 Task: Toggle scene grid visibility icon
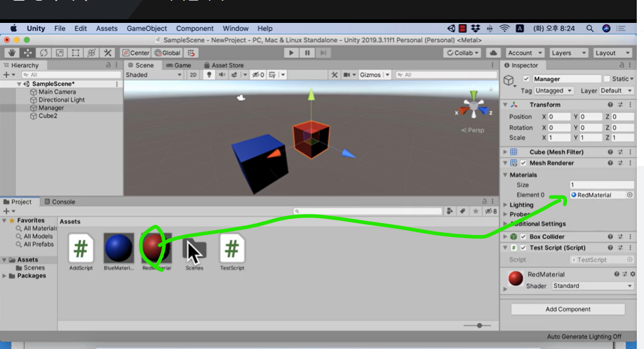click(x=272, y=75)
